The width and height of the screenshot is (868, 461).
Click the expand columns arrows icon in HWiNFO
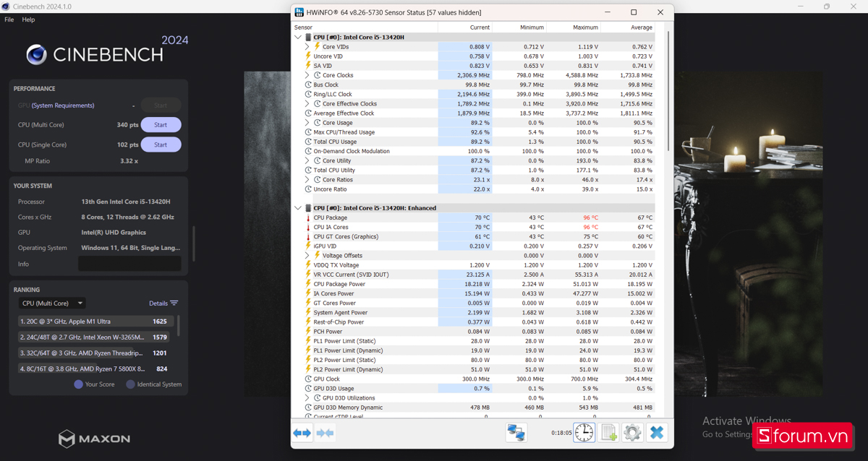pyautogui.click(x=302, y=433)
